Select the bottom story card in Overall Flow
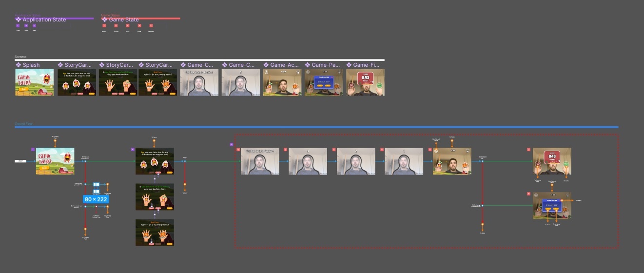The image size is (644, 273). [x=155, y=232]
